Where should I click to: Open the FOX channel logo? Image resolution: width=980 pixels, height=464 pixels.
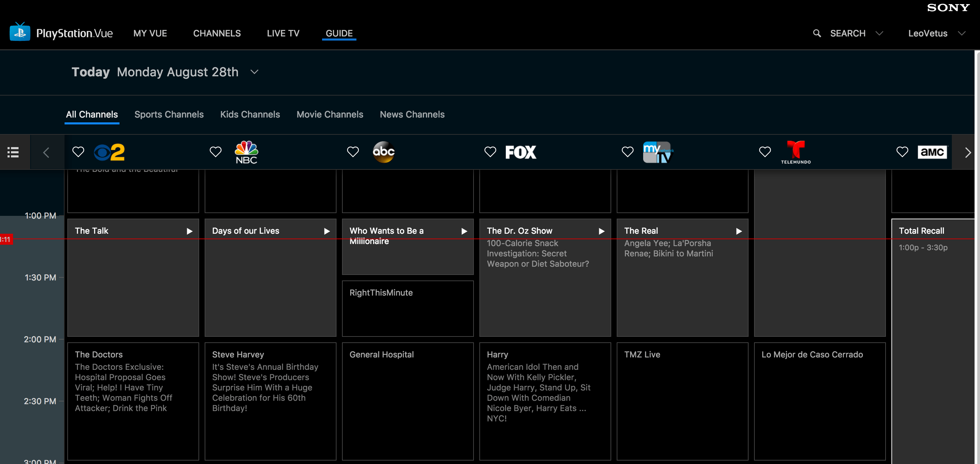tap(521, 152)
